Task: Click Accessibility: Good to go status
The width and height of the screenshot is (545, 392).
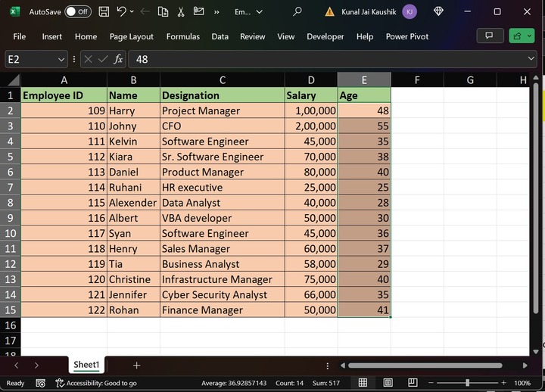Action: 95,383
